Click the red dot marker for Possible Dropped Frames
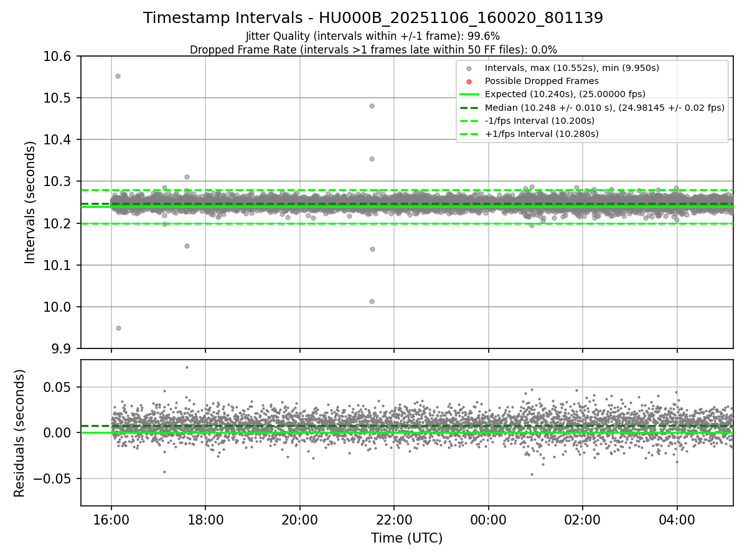747x560 pixels. 469,82
